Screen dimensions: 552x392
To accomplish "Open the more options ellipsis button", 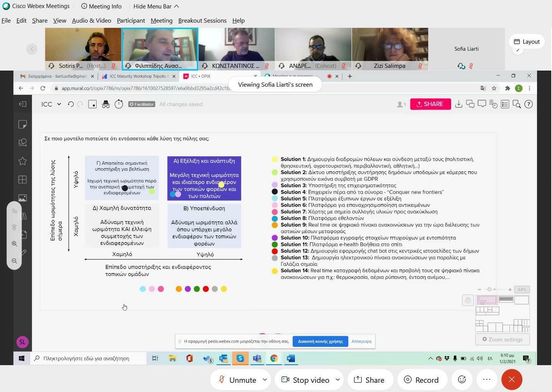I will [487, 379].
